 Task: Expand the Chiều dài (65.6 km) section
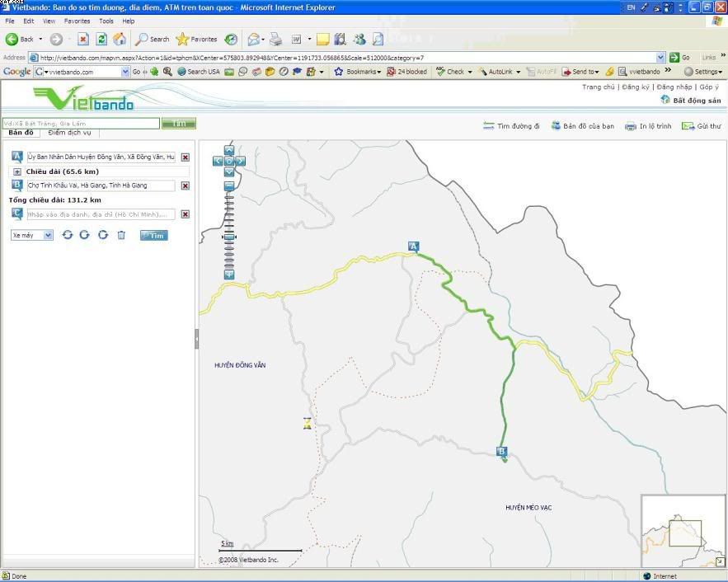17,171
